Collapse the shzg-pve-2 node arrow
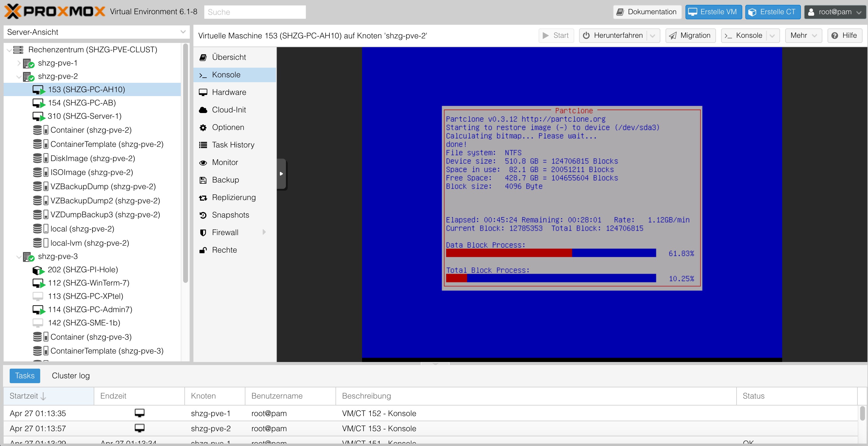 click(19, 76)
